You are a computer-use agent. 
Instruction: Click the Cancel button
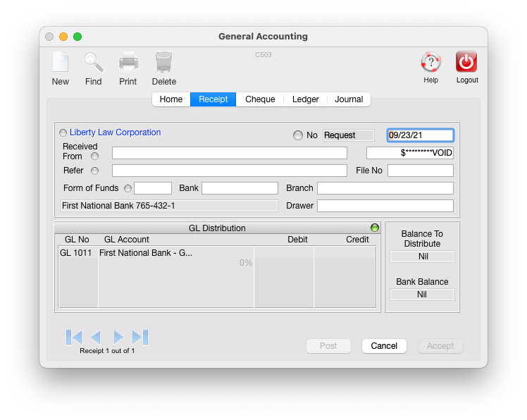[x=384, y=346]
